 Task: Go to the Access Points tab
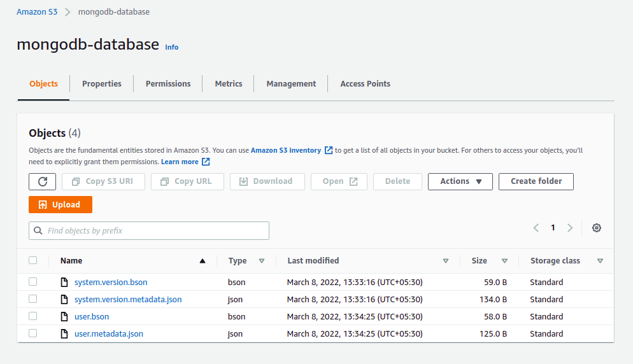point(366,84)
